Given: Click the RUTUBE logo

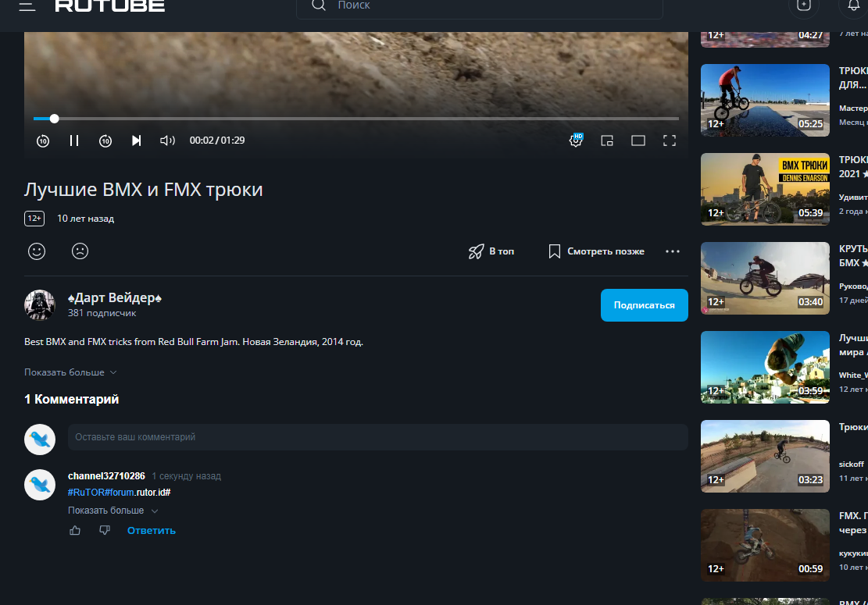Looking at the screenshot, I should click(109, 5).
